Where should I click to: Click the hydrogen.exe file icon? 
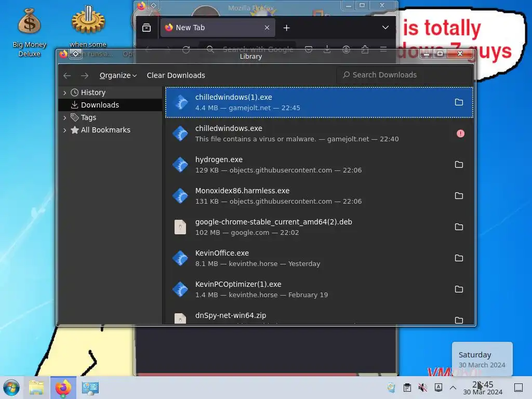tap(180, 165)
